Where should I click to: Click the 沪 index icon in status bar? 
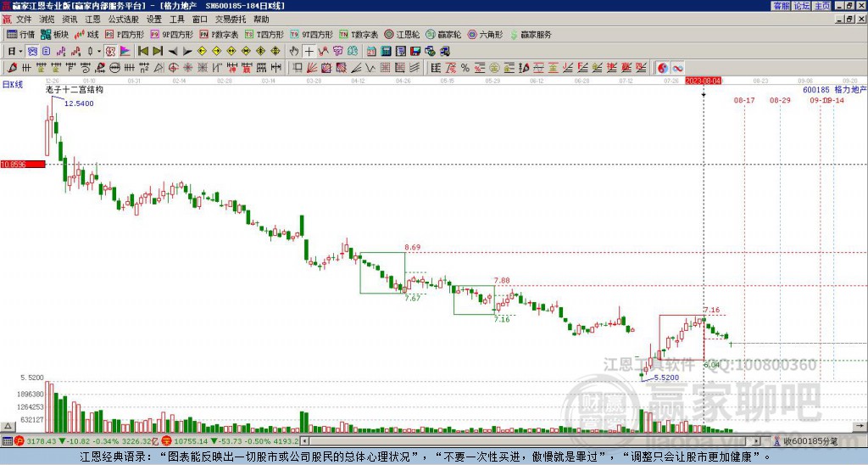click(x=20, y=441)
